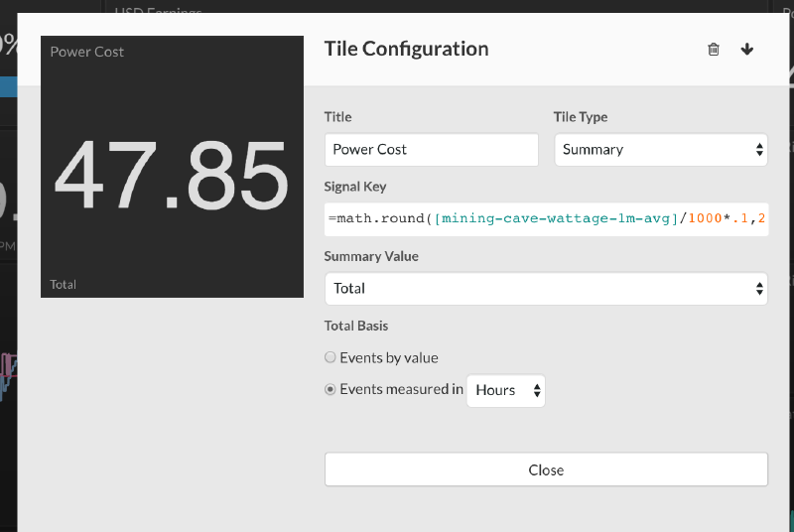Screen dimensions: 794x532
Task: Select the 'Events measured in' radio button
Action: point(331,390)
